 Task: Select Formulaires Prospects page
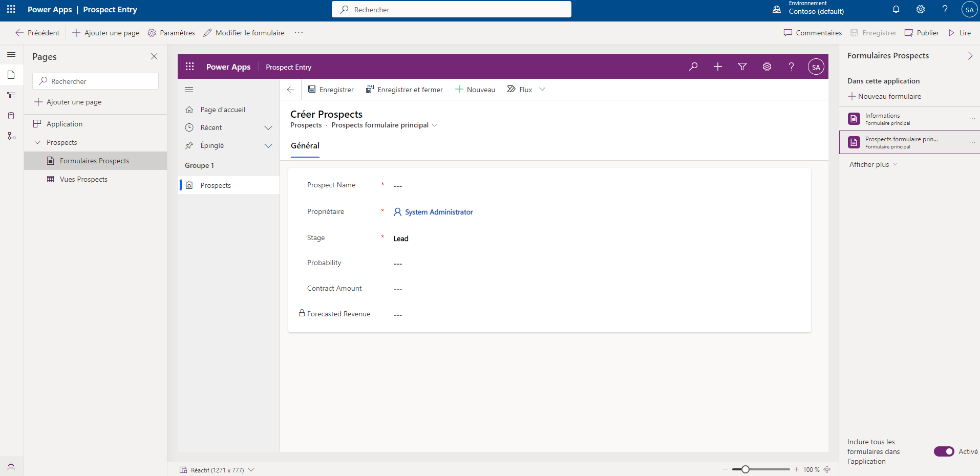click(95, 161)
